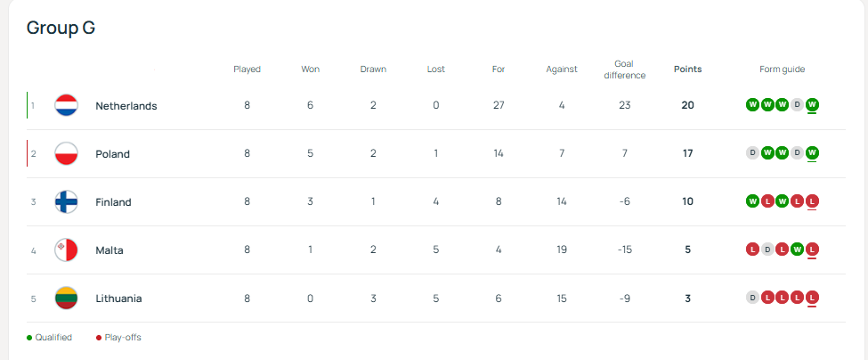
Task: Click the Finland flag icon
Action: pyautogui.click(x=67, y=202)
